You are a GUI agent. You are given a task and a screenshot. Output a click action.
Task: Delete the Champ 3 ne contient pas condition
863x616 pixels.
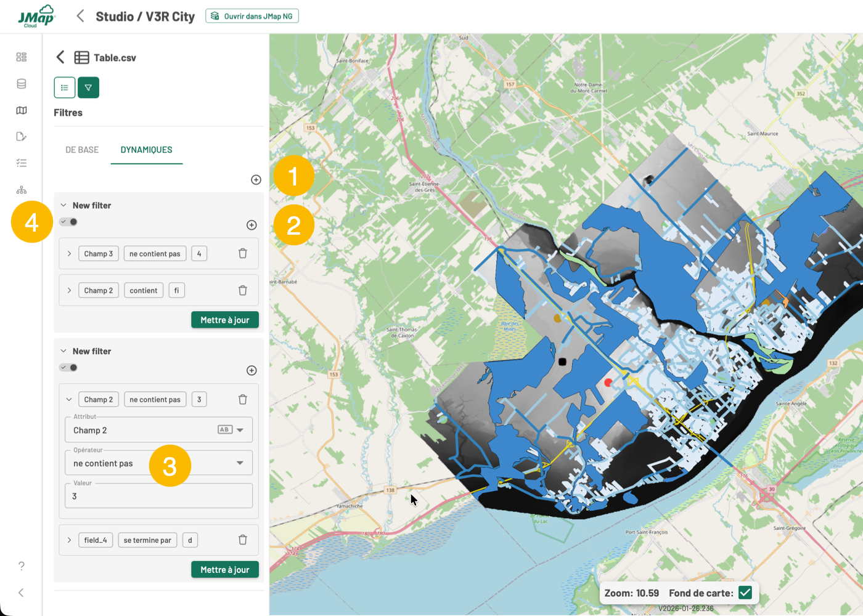coord(243,254)
